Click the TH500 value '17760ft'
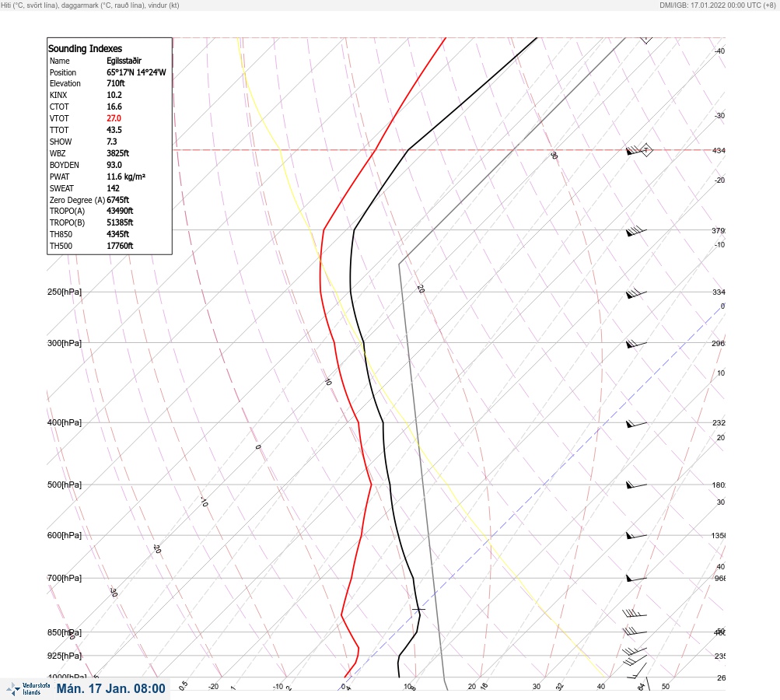This screenshot has height=700, width=780. tap(120, 246)
